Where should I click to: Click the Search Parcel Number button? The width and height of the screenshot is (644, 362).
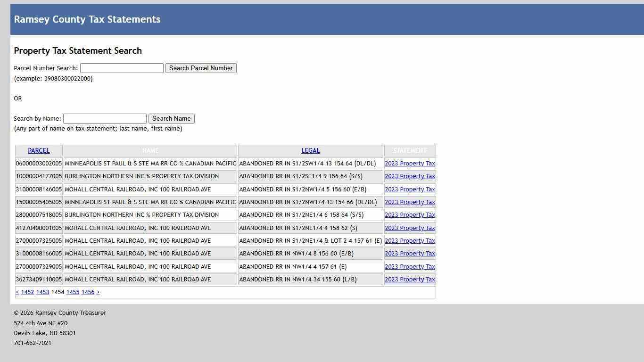[x=201, y=68]
